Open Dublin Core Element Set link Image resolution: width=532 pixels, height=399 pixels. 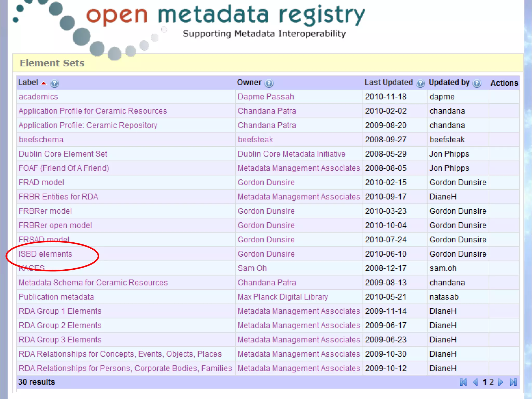pos(63,154)
